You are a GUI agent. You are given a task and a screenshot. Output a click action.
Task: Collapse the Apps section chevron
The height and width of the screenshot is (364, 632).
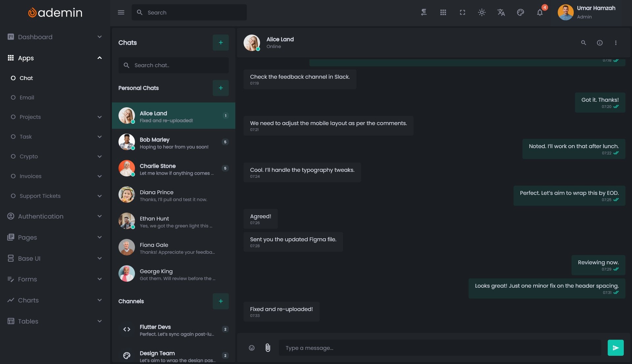click(x=99, y=58)
